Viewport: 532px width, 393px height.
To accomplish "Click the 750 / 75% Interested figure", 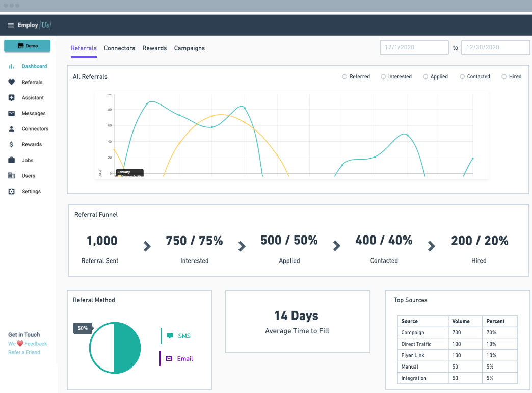I will click(x=195, y=241).
